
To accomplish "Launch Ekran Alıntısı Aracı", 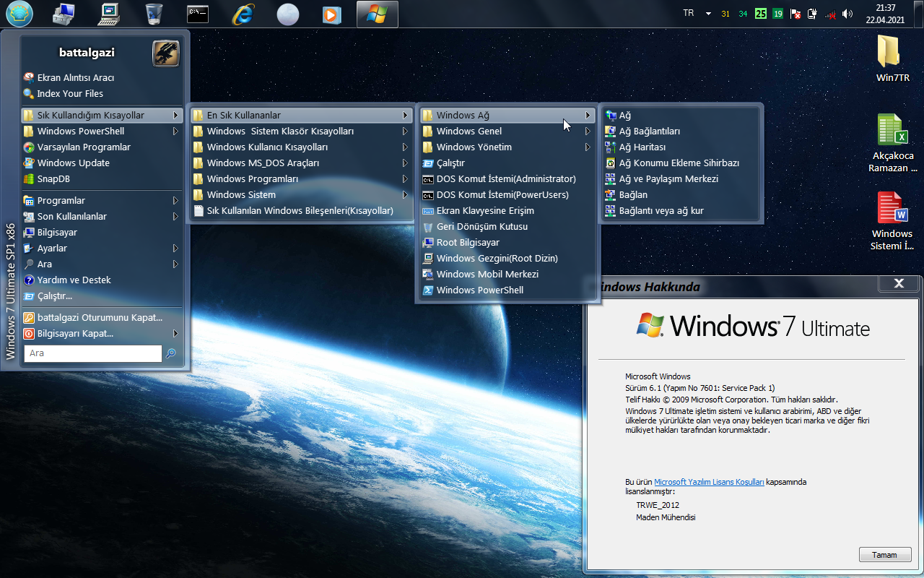I will click(102, 77).
